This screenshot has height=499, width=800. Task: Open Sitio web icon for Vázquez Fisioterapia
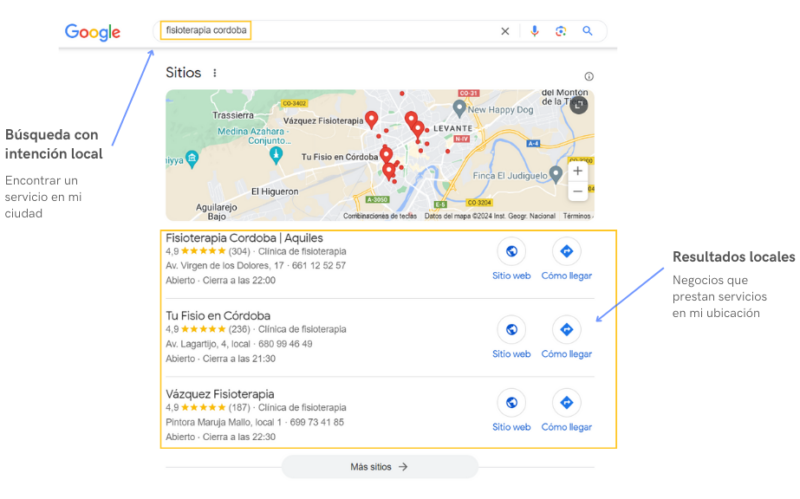(x=511, y=403)
